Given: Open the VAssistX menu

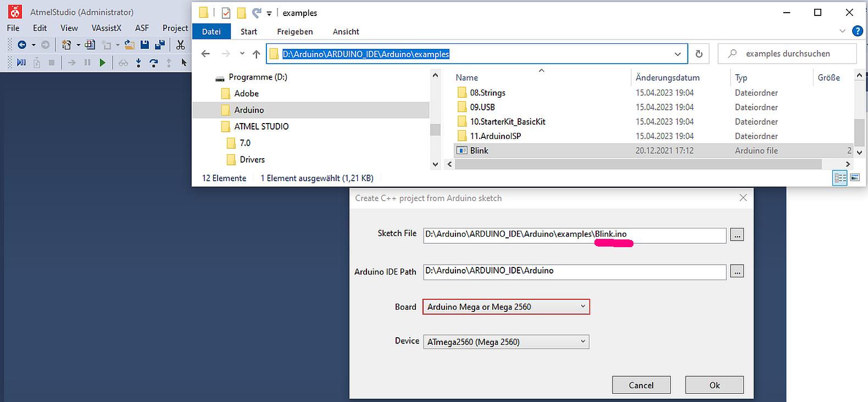Looking at the screenshot, I should tap(107, 28).
